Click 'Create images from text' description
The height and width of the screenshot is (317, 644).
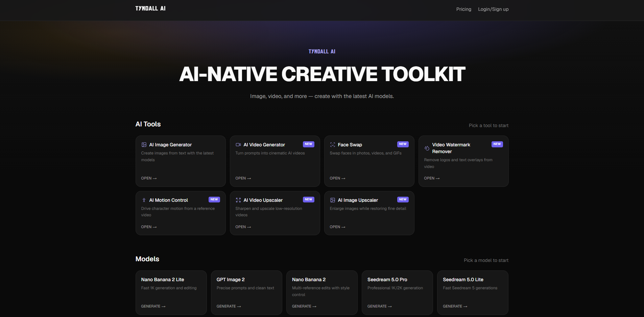pyautogui.click(x=177, y=156)
